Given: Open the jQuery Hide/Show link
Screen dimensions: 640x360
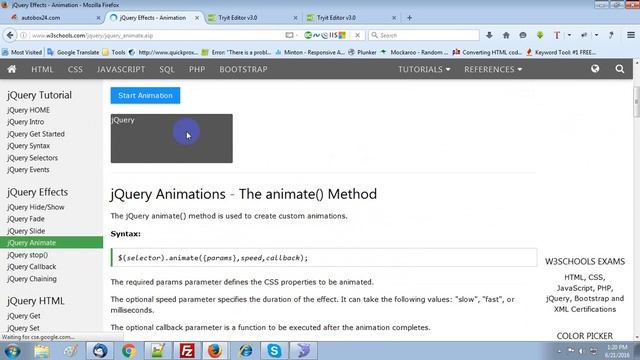Looking at the screenshot, I should coord(36,207).
